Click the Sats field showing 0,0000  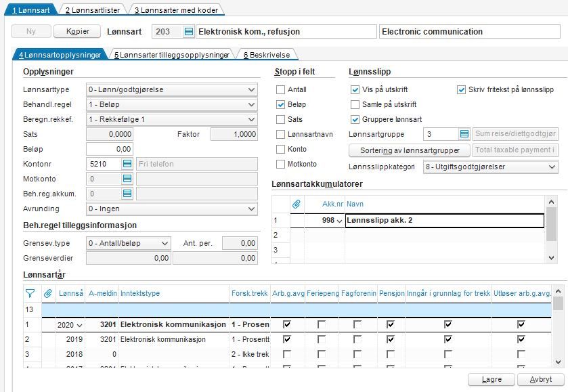click(x=110, y=134)
